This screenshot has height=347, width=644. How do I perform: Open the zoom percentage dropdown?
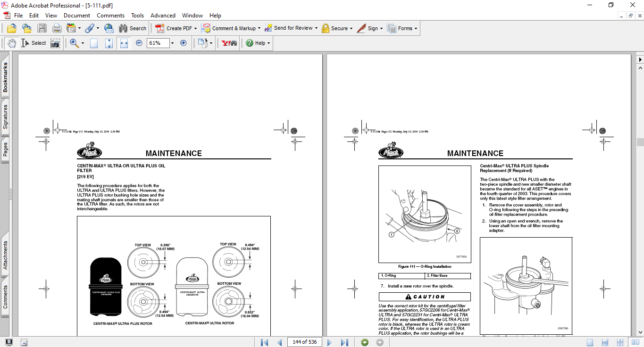172,43
